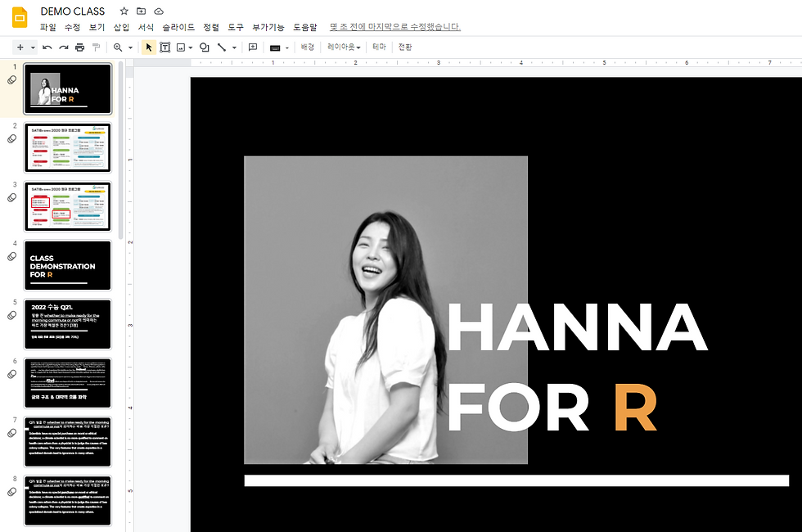This screenshot has width=802, height=532.
Task: Toggle the cursor select tool
Action: (x=149, y=47)
